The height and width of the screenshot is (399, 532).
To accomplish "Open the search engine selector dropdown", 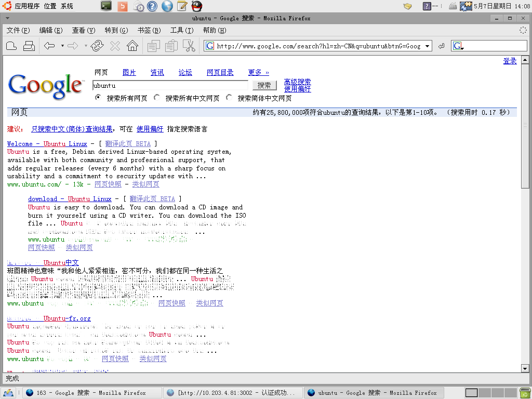I will [x=458, y=46].
